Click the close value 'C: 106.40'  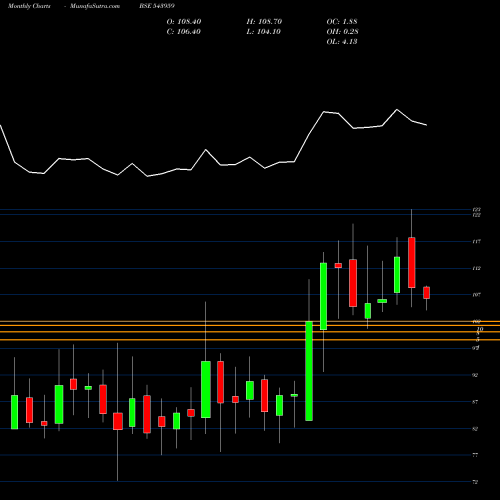point(184,32)
